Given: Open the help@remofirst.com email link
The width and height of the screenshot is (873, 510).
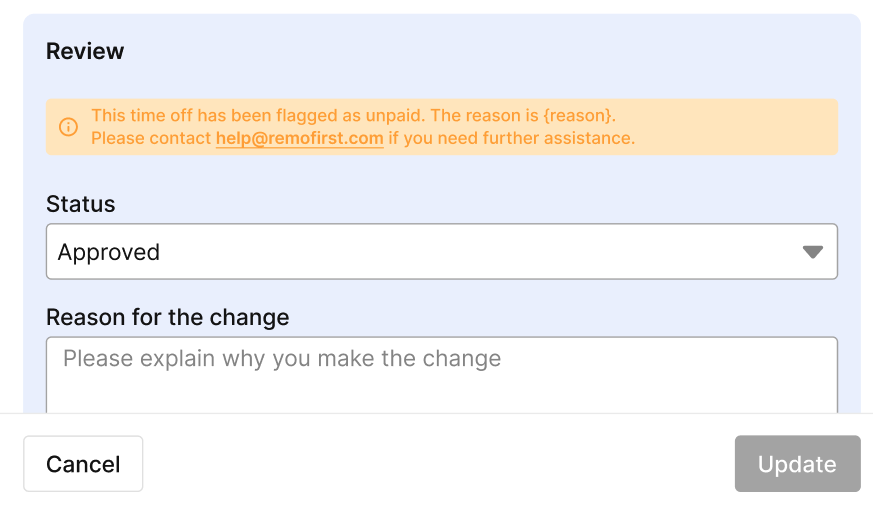Looking at the screenshot, I should 300,138.
